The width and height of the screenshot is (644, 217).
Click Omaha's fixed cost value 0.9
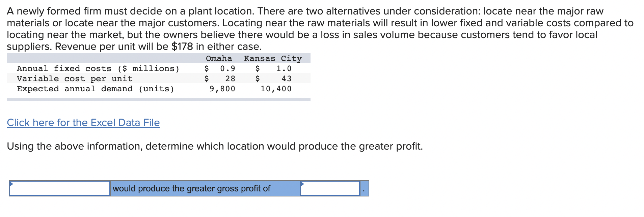[227, 69]
